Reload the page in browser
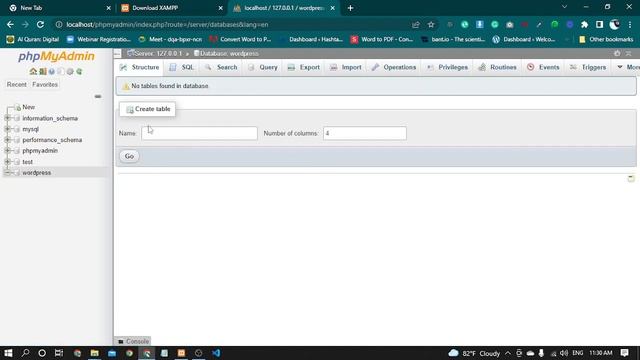Viewport: 640px width, 360px height. point(40,24)
